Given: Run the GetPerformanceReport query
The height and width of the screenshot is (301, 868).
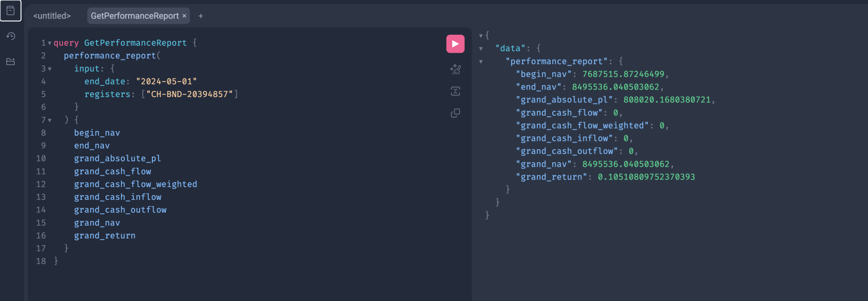Looking at the screenshot, I should 455,43.
